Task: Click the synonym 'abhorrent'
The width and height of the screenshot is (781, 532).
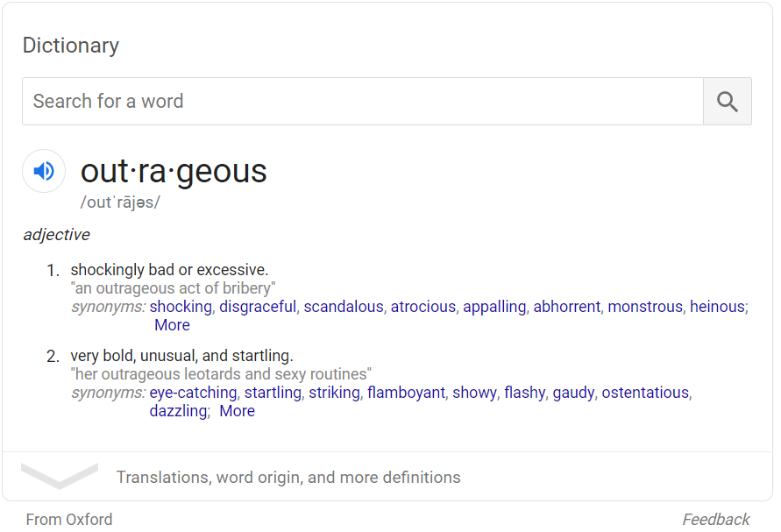Action: point(567,307)
